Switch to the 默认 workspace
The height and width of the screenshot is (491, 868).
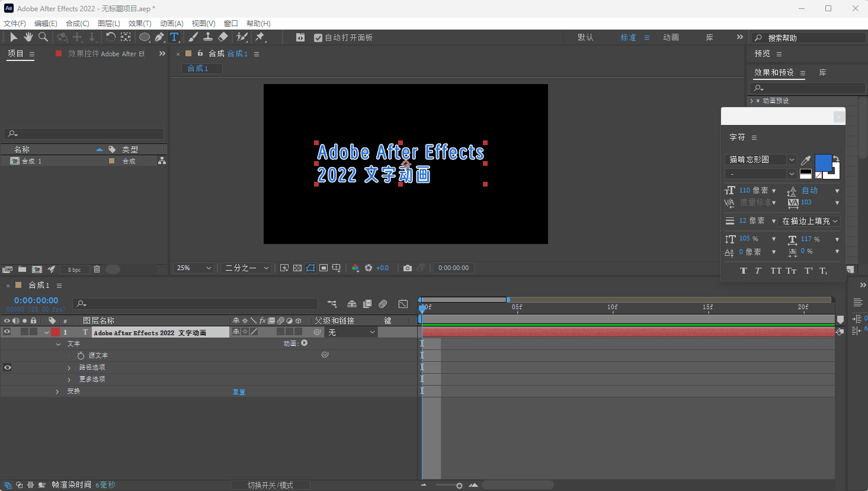tap(585, 38)
